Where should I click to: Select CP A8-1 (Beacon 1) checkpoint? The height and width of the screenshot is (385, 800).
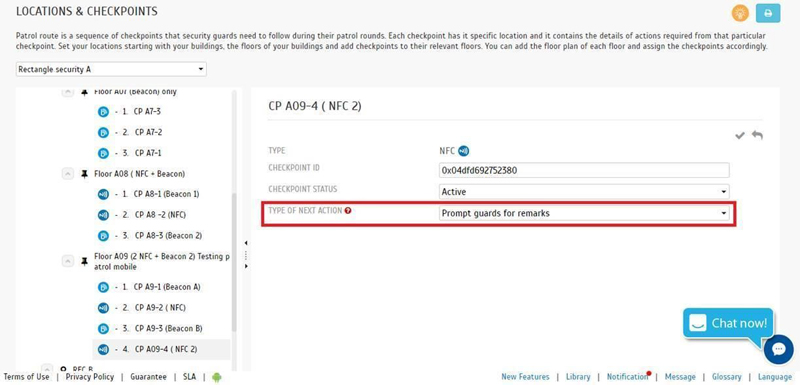(x=166, y=194)
